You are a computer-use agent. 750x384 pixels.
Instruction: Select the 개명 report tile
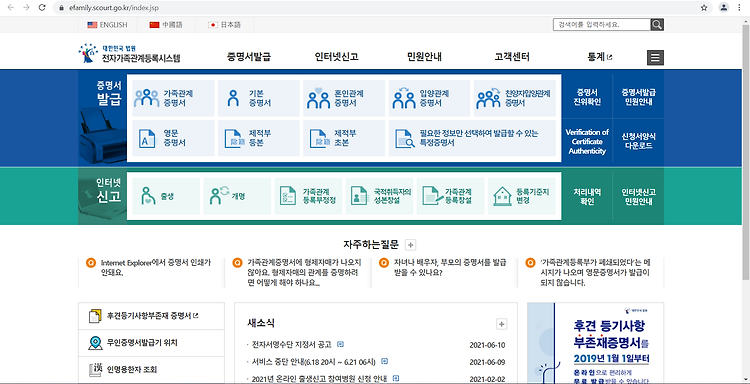(237, 196)
